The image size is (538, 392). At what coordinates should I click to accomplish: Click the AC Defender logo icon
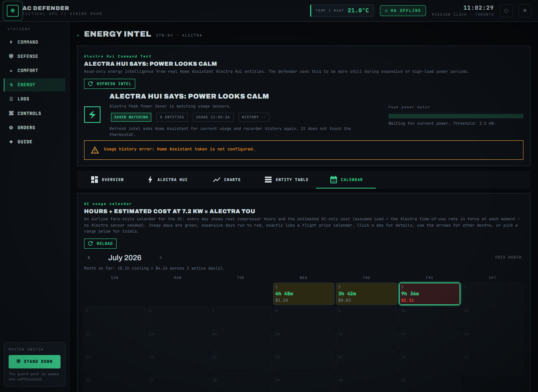(13, 11)
